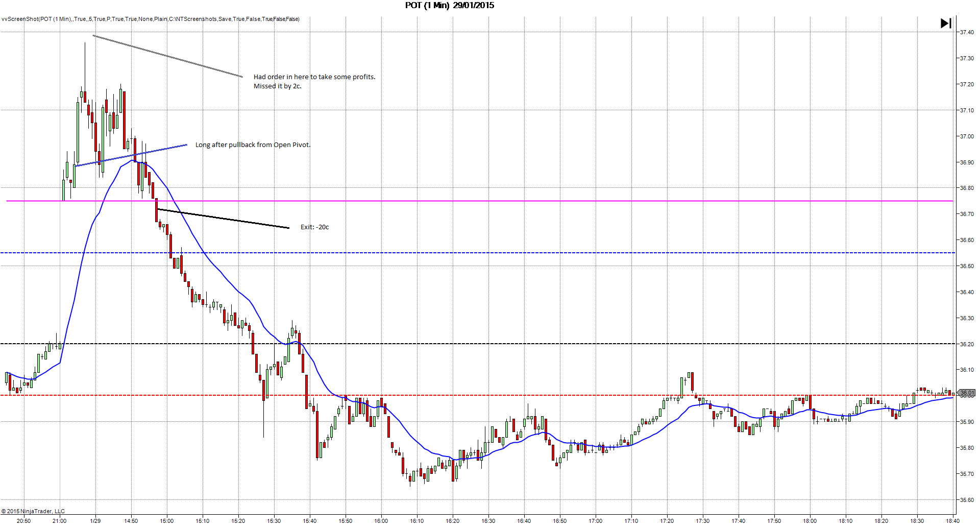The height and width of the screenshot is (528, 980).
Task: Click the 18:30 time axis label
Action: tap(917, 521)
